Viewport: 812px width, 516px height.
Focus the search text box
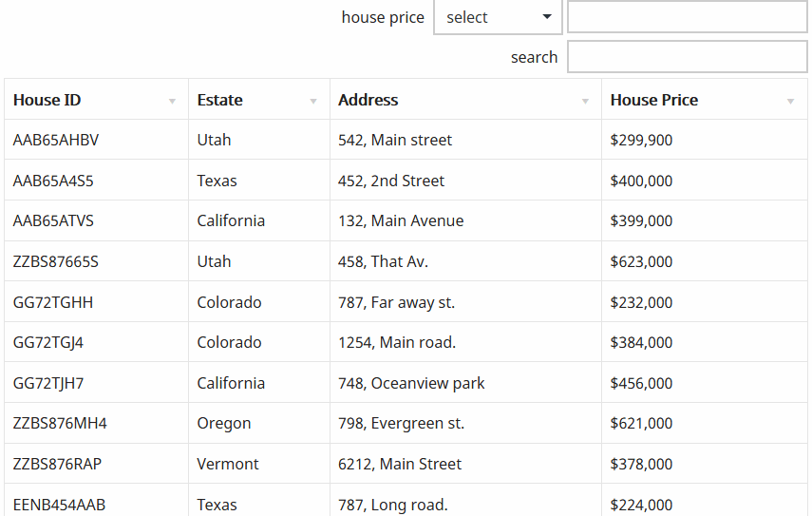pyautogui.click(x=688, y=57)
